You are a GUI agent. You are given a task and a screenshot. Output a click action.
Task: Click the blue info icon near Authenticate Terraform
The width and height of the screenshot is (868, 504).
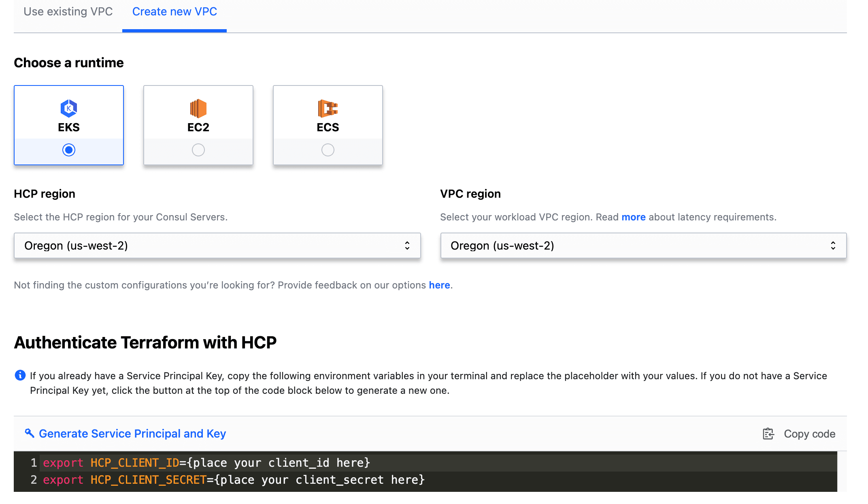[x=20, y=376]
